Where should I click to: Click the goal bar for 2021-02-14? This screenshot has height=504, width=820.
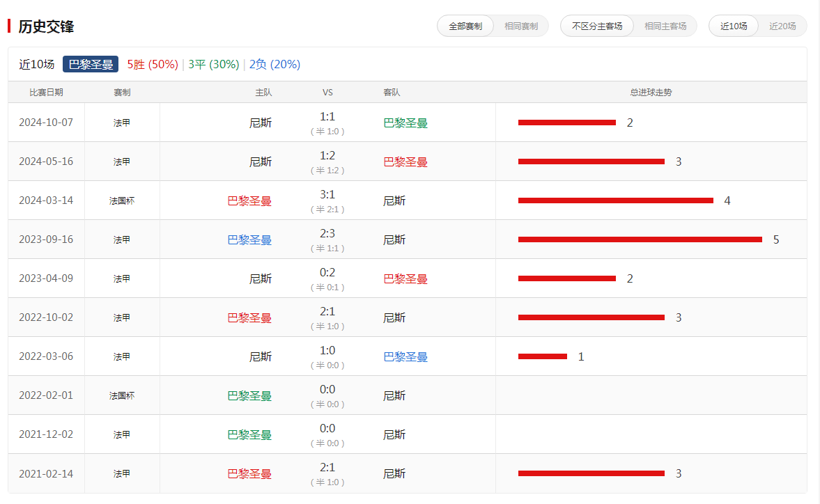591,473
